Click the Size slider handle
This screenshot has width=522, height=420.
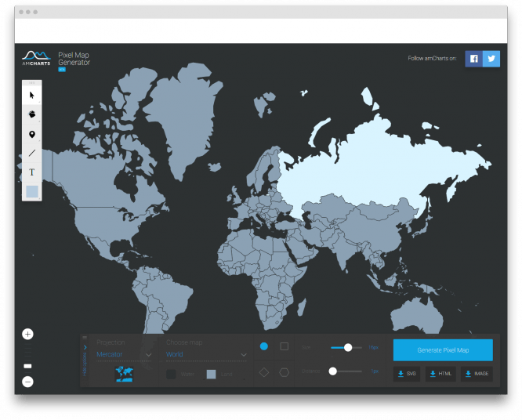[348, 348]
